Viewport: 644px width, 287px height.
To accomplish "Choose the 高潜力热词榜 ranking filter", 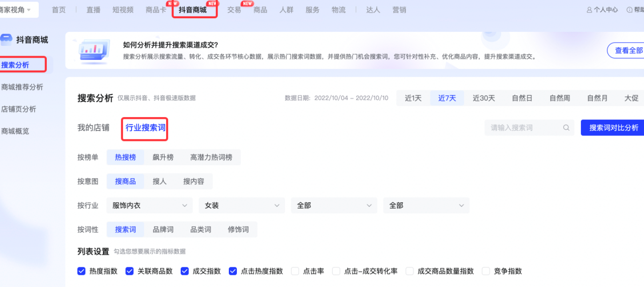I will click(x=211, y=157).
